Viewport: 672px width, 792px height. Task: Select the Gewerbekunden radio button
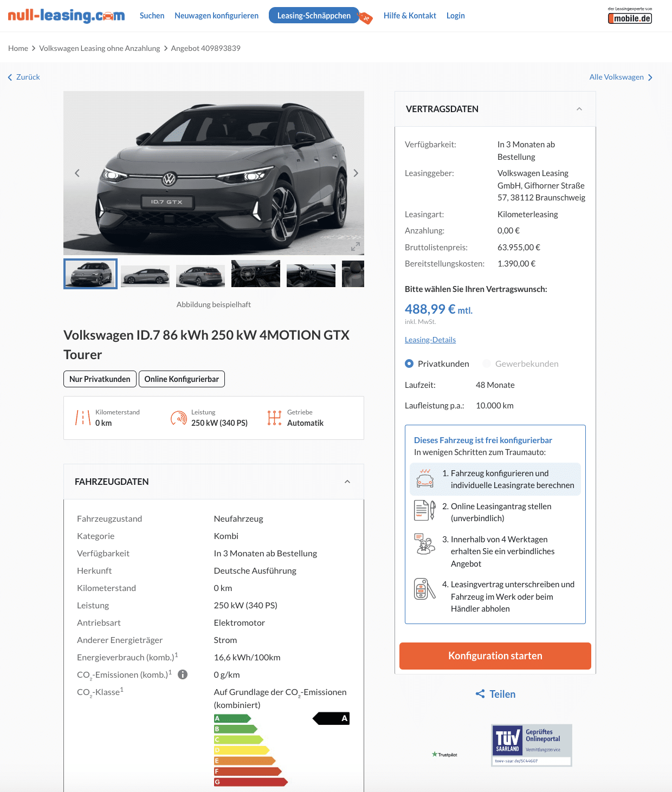tap(487, 363)
